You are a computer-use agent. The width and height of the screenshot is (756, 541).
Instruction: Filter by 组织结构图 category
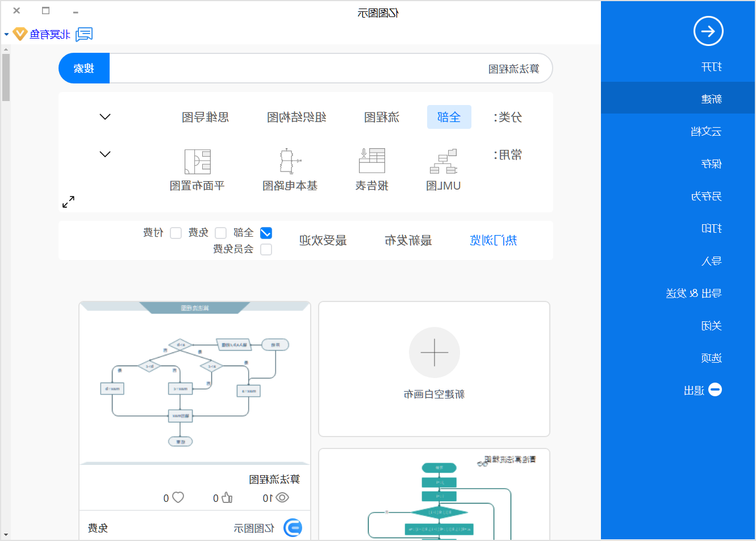[x=296, y=117]
